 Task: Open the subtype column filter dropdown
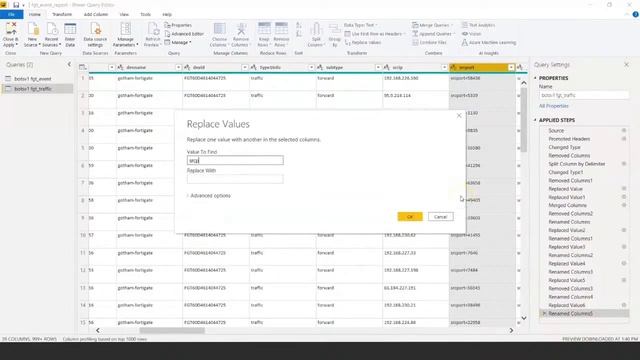coord(378,67)
